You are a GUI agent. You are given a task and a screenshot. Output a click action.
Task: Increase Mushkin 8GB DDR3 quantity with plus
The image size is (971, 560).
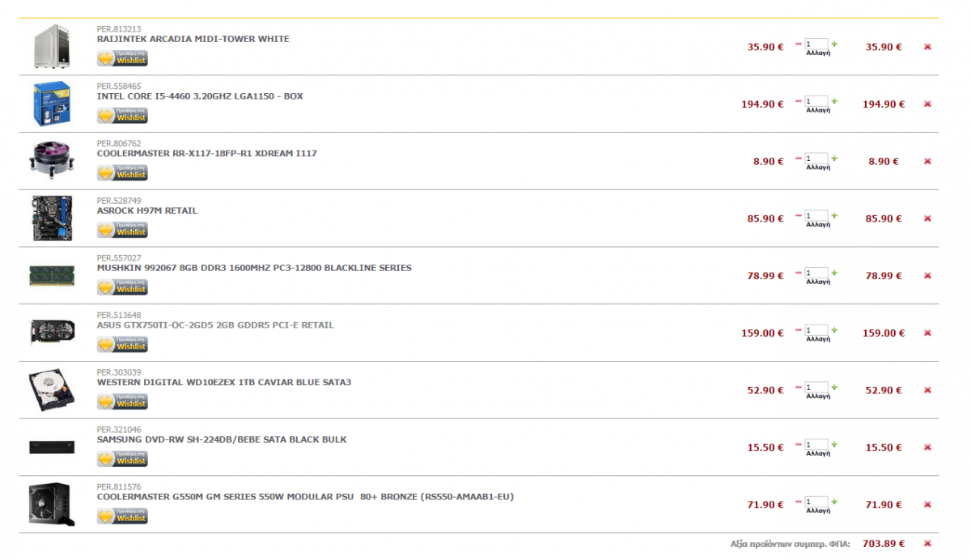834,273
